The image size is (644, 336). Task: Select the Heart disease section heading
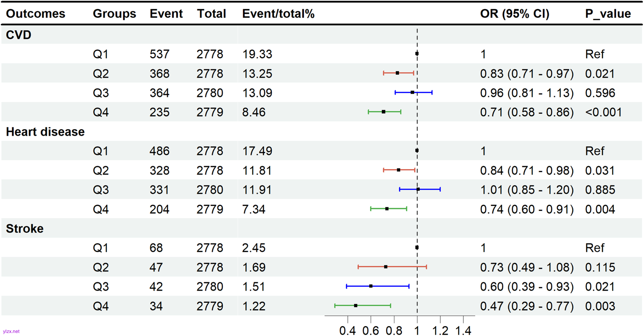(x=45, y=132)
